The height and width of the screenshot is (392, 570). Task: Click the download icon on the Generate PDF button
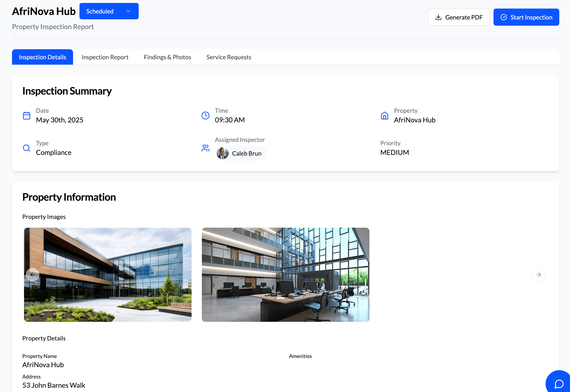pyautogui.click(x=439, y=17)
